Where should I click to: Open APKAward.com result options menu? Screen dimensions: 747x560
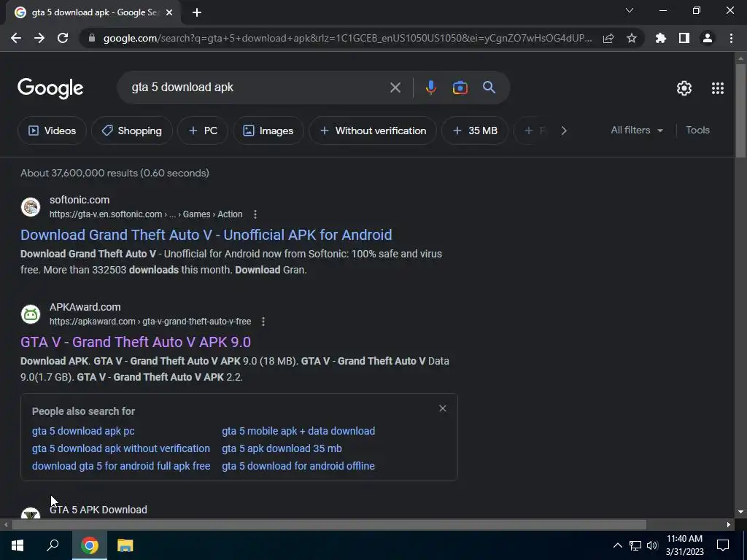click(x=263, y=322)
